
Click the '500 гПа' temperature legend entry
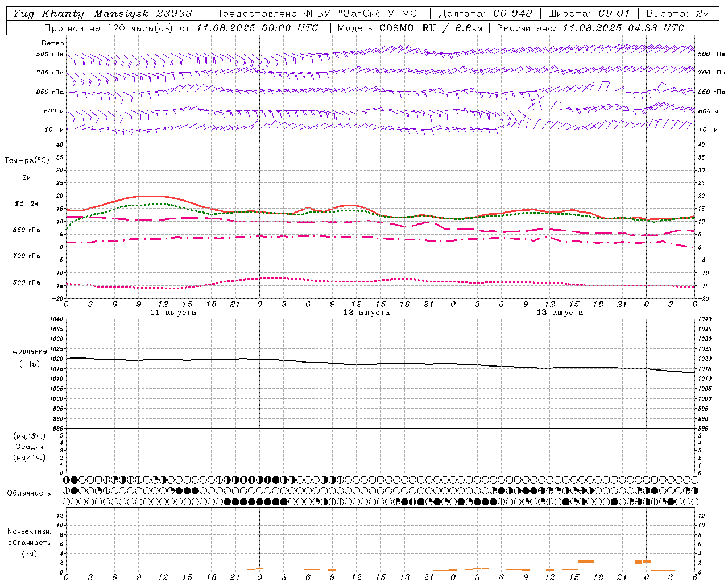(x=27, y=282)
